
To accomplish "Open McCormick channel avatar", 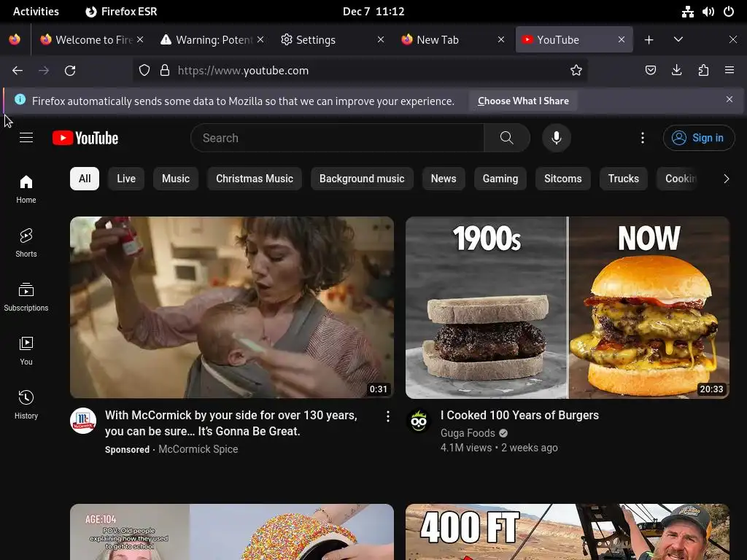I will [x=83, y=421].
